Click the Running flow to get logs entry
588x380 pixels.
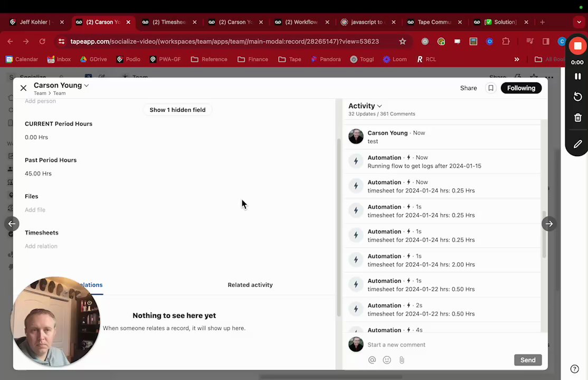pos(442,161)
